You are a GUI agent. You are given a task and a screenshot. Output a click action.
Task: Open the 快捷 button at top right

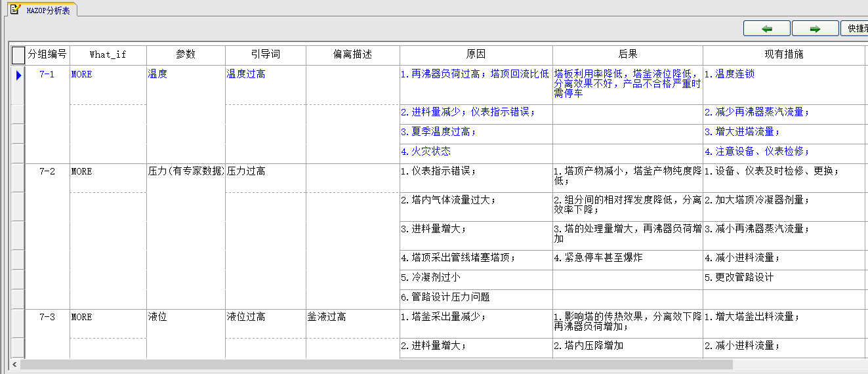pos(854,28)
